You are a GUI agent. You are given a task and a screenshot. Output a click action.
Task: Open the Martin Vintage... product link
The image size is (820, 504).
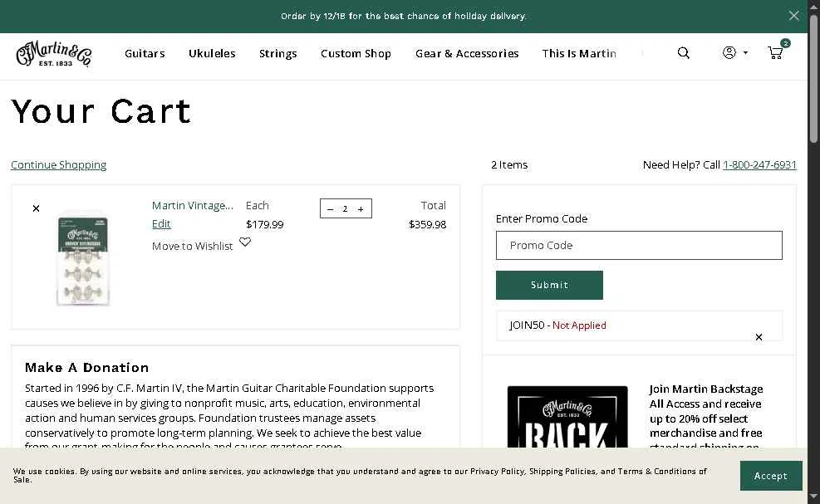coord(193,205)
